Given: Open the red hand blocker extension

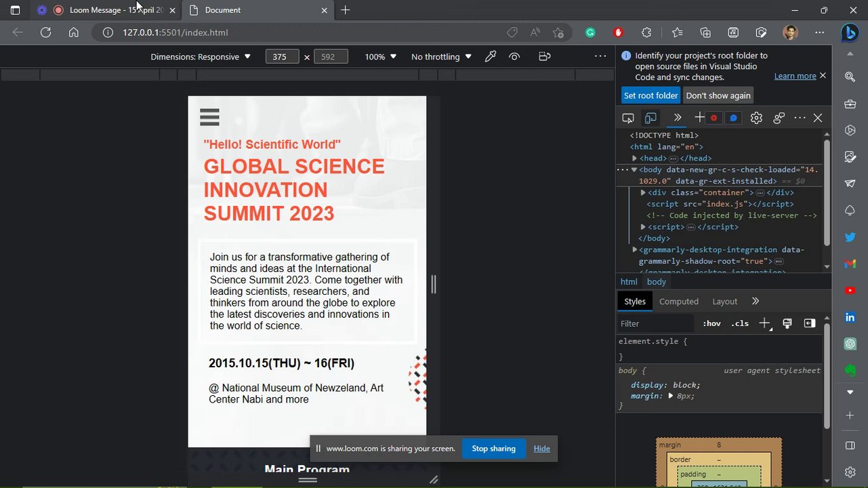Looking at the screenshot, I should coord(618,32).
